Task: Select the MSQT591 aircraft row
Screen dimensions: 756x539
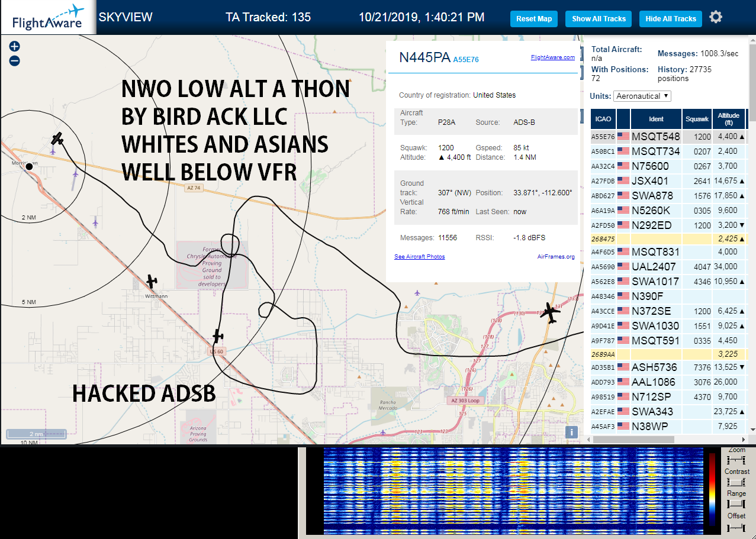Action: [x=668, y=341]
